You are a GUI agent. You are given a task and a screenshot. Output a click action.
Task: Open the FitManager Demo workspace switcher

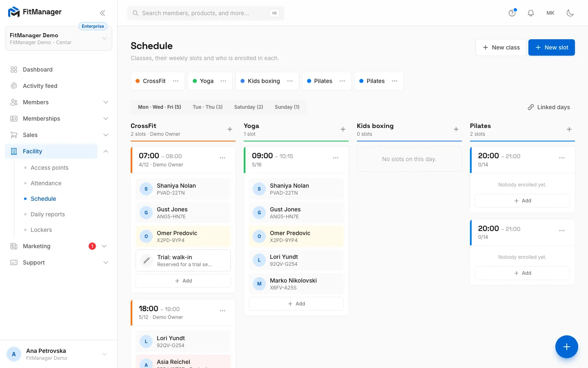(x=58, y=38)
